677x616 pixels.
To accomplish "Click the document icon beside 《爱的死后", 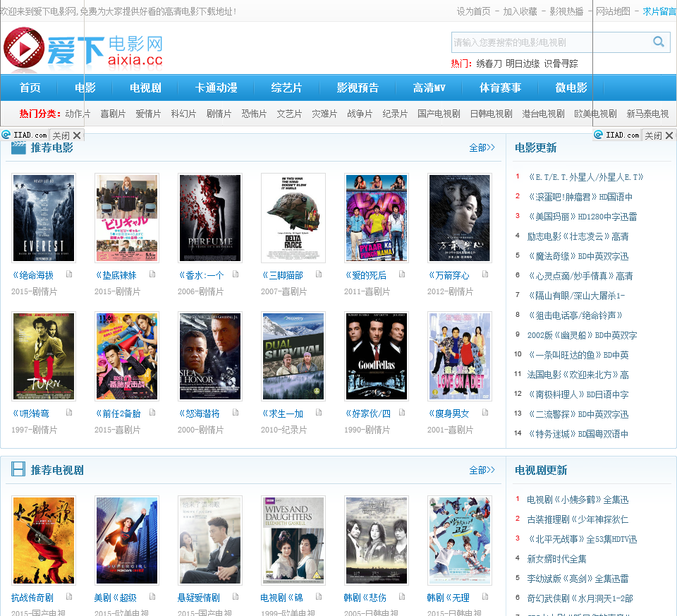I will click(402, 274).
